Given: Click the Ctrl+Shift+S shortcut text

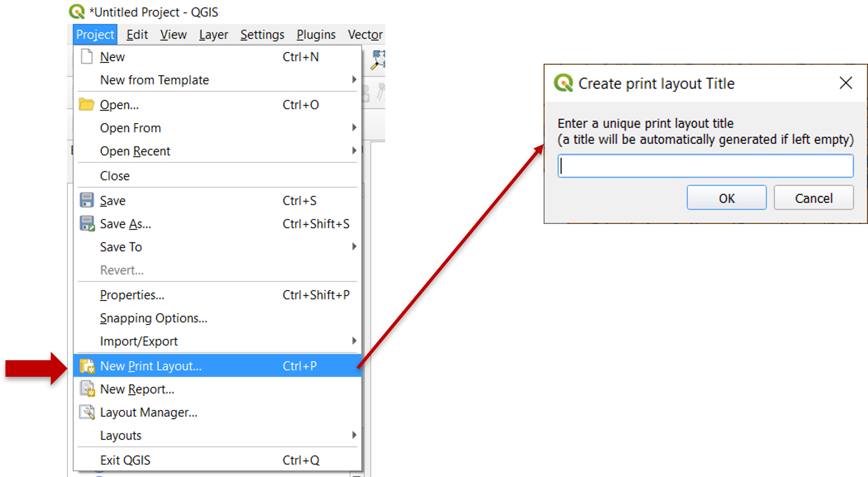Looking at the screenshot, I should tap(316, 224).
